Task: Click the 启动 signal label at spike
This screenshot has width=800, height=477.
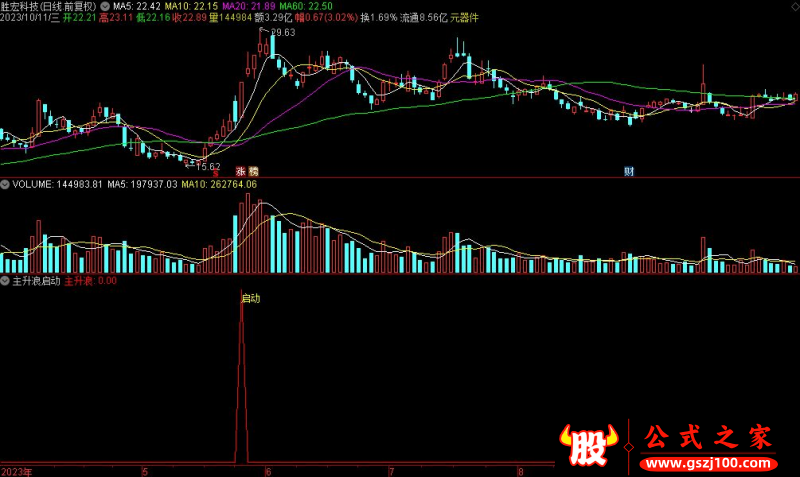Action: pyautogui.click(x=251, y=298)
